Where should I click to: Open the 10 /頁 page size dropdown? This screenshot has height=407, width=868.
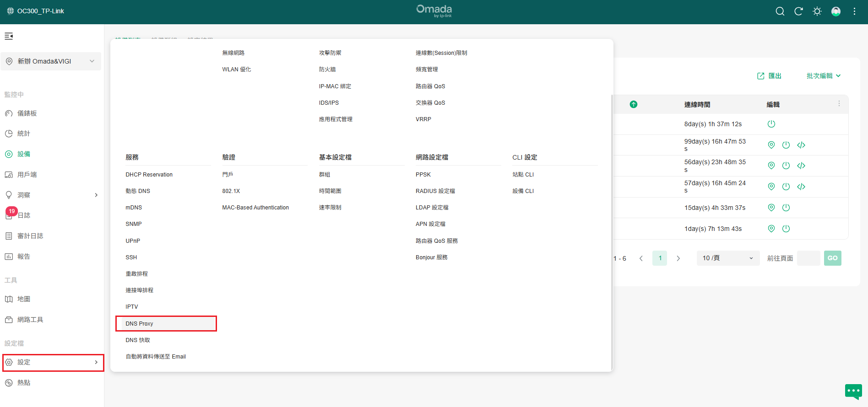pyautogui.click(x=727, y=258)
